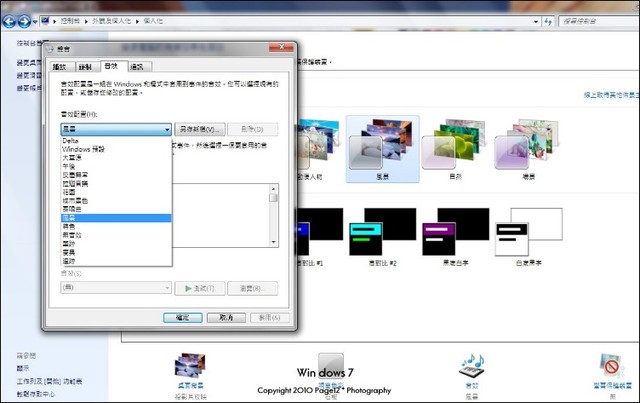Choose 無音效 in the sound scheme list
This screenshot has width=640, height=403.
(x=116, y=235)
